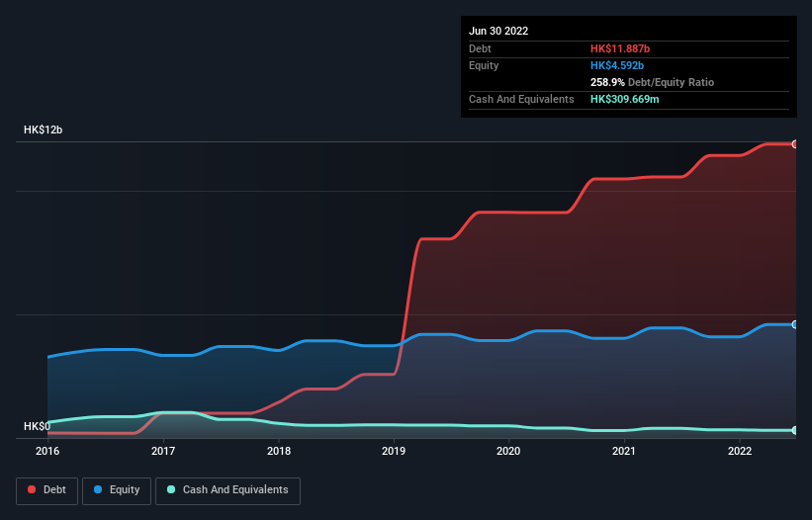Click the red Debt endpoint marker
This screenshot has width=812, height=520.
(795, 144)
